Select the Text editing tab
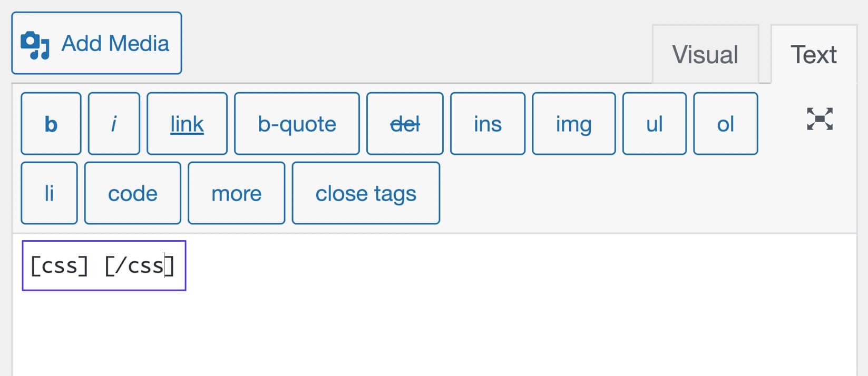The height and width of the screenshot is (376, 868). pos(813,54)
